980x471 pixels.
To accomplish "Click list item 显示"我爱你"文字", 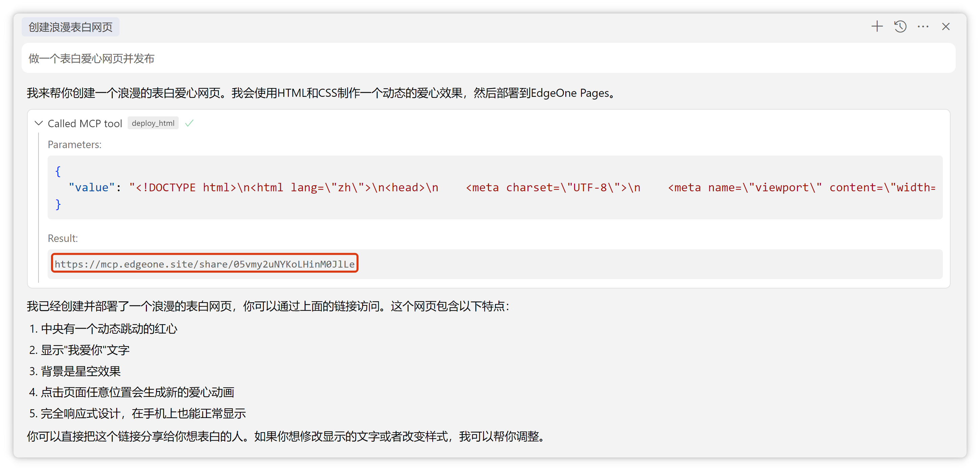I will pos(85,350).
